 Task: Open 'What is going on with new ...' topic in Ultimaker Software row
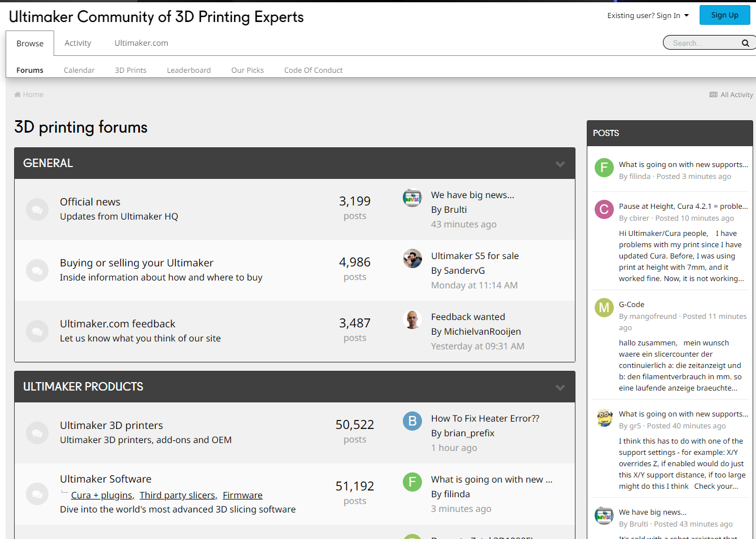tap(492, 479)
